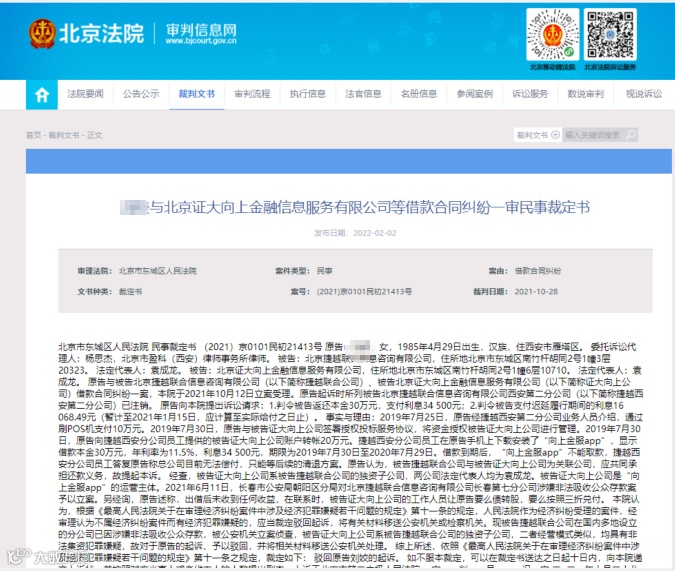Click the home icon in navigation bar
The image size is (675, 571).
click(x=42, y=95)
